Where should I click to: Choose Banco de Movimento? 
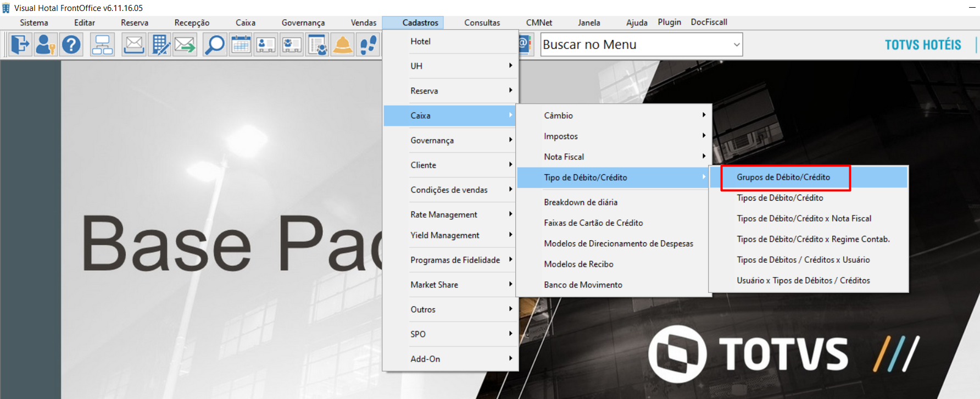click(x=614, y=285)
